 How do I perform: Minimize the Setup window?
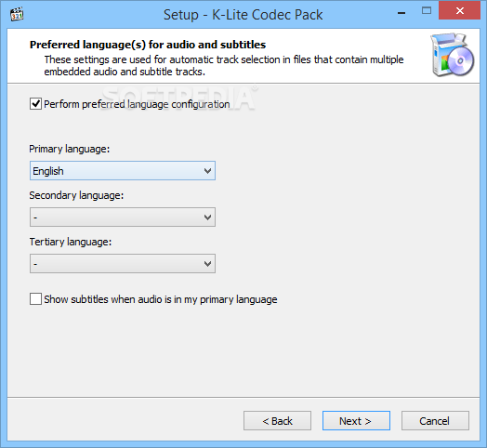[x=401, y=12]
